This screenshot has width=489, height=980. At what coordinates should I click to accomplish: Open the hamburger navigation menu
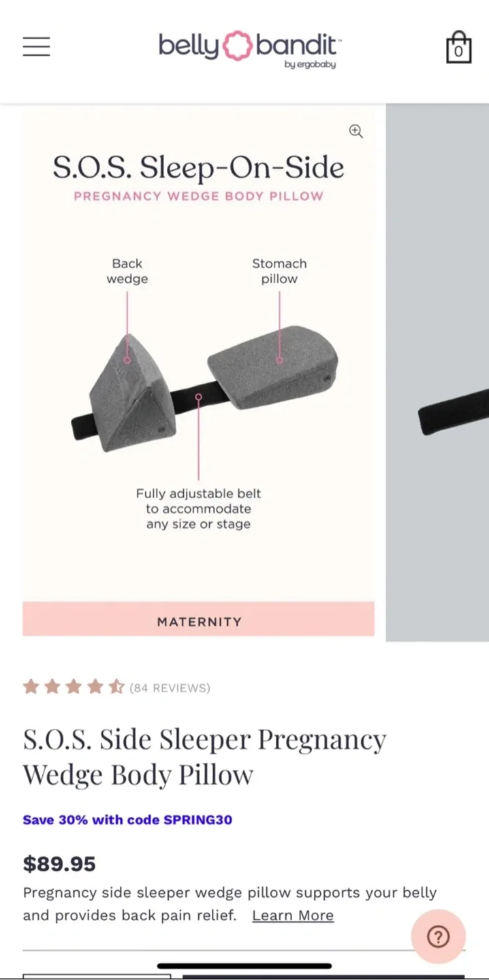(36, 46)
